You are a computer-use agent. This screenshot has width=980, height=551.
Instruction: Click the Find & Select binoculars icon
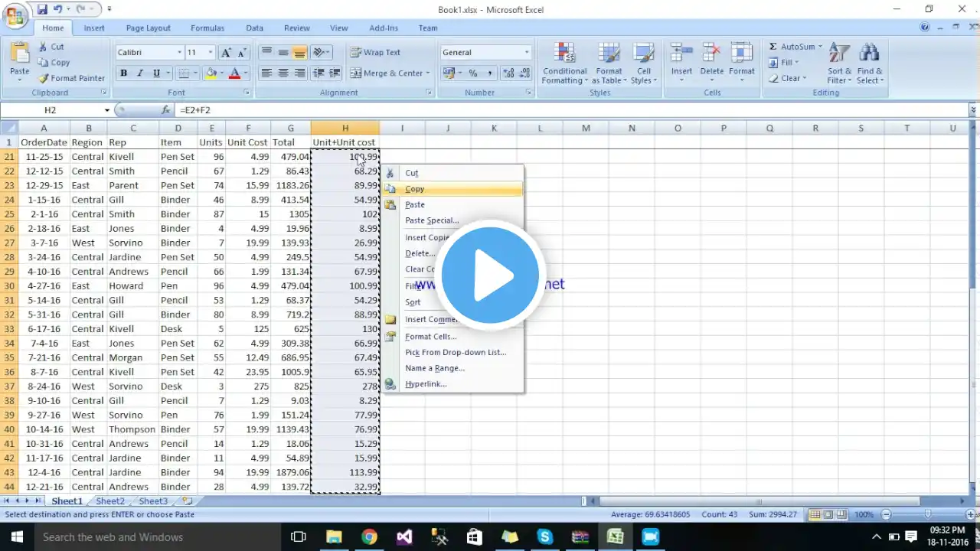point(869,54)
